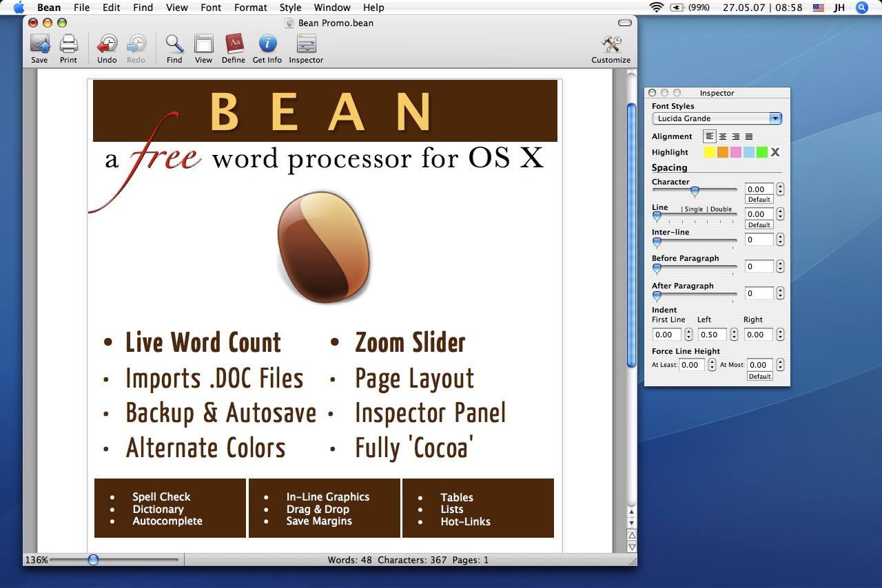Screen dimensions: 882x588
Task: Open the Style menu in menu bar
Action: click(290, 8)
